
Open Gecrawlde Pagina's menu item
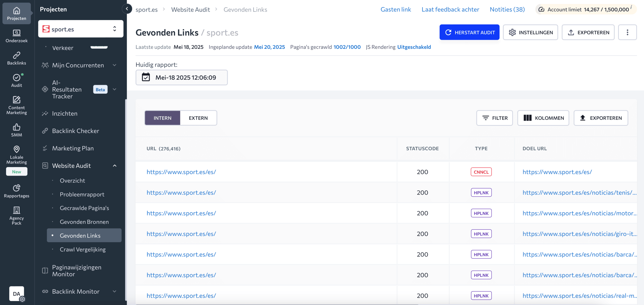point(85,208)
